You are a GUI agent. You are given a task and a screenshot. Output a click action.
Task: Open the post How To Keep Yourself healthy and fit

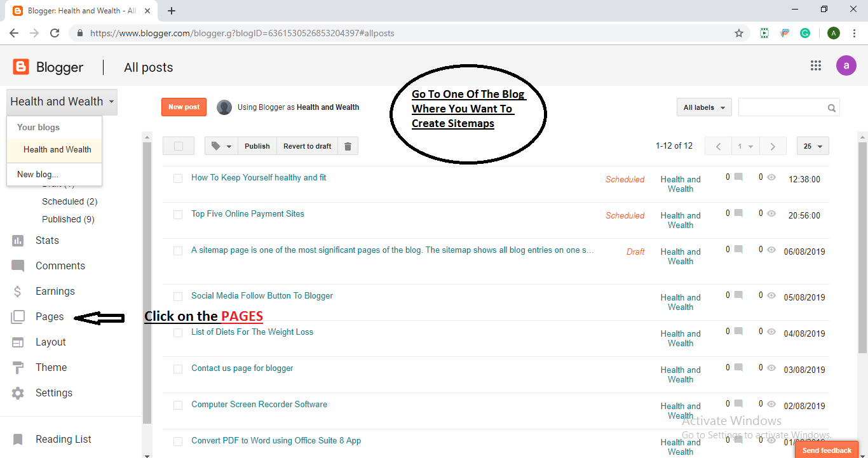(259, 177)
